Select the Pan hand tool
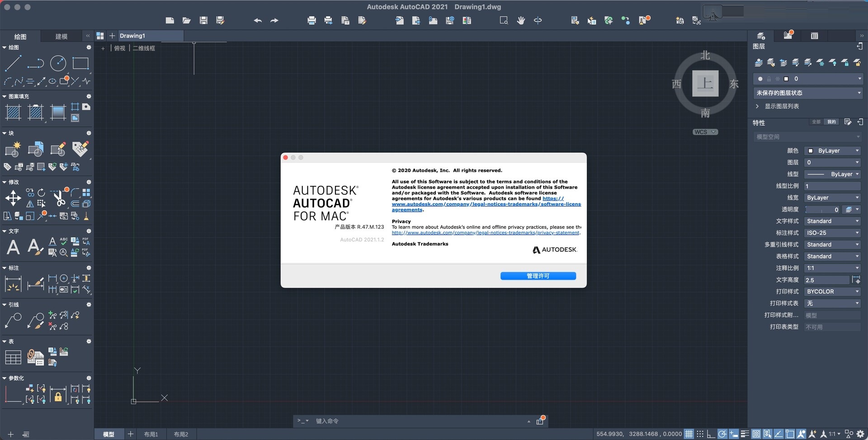 point(521,20)
